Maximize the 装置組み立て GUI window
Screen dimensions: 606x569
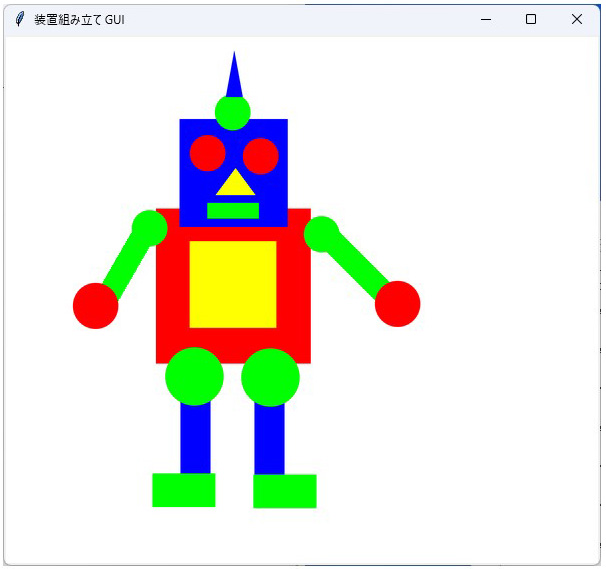pos(531,19)
